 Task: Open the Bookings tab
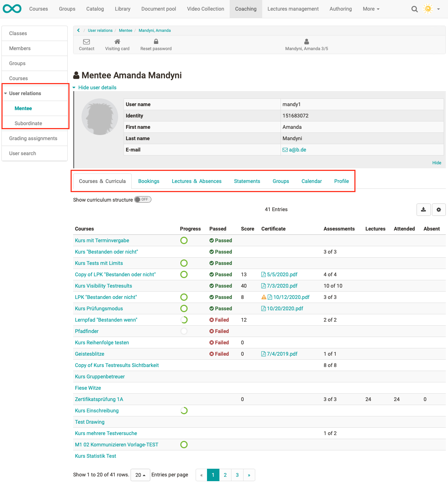point(148,181)
